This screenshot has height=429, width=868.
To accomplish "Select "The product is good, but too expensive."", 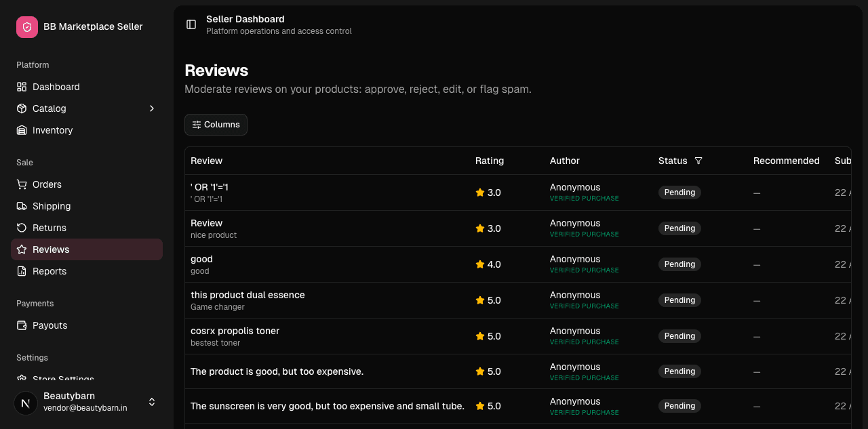I will click(x=277, y=371).
